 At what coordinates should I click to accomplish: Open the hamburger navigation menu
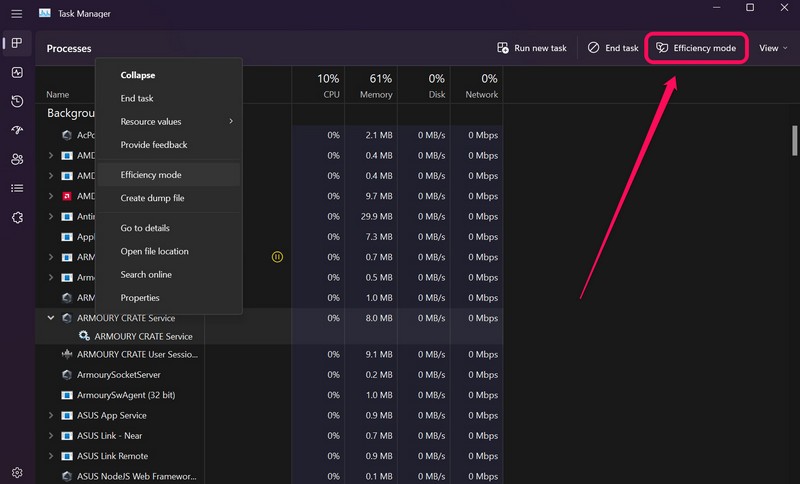click(x=17, y=14)
